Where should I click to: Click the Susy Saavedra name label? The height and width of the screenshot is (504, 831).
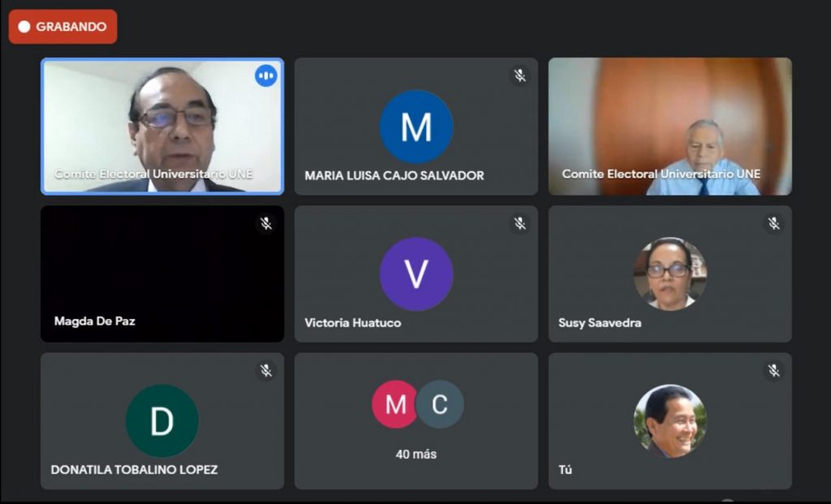pyautogui.click(x=600, y=323)
